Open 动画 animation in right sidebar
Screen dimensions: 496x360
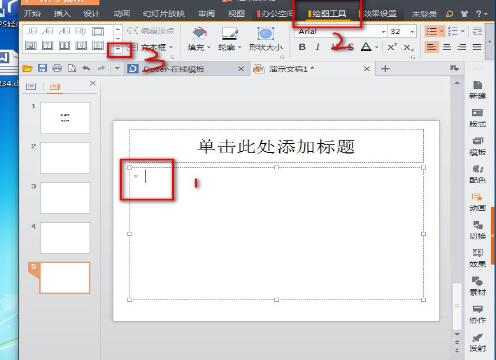click(477, 202)
